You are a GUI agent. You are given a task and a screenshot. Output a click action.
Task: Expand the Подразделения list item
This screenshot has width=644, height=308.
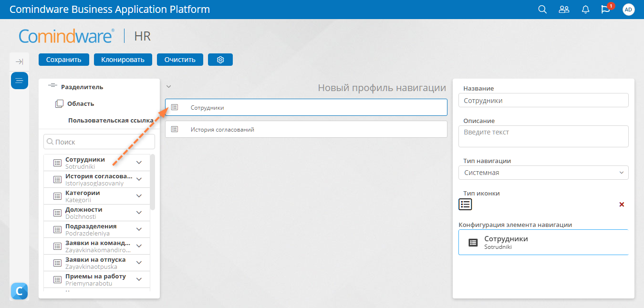coord(139,229)
